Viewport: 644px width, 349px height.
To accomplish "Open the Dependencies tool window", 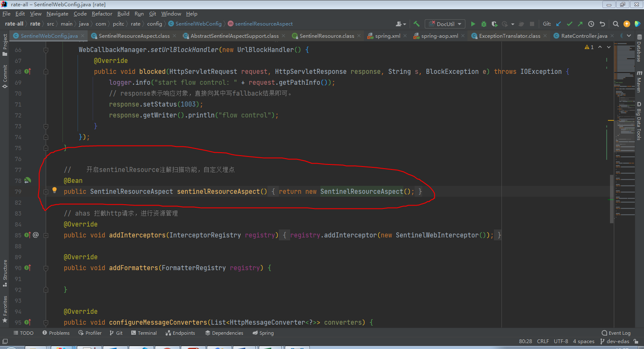I will [224, 333].
